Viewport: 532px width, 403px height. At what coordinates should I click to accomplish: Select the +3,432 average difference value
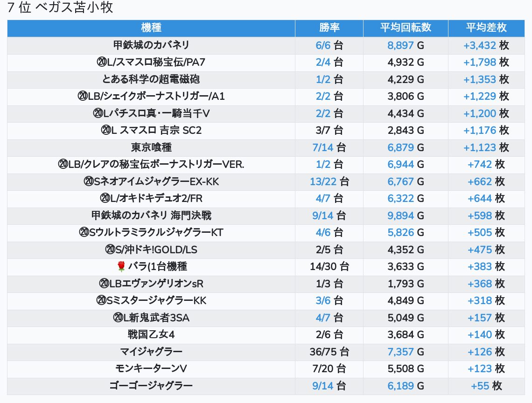pyautogui.click(x=479, y=45)
